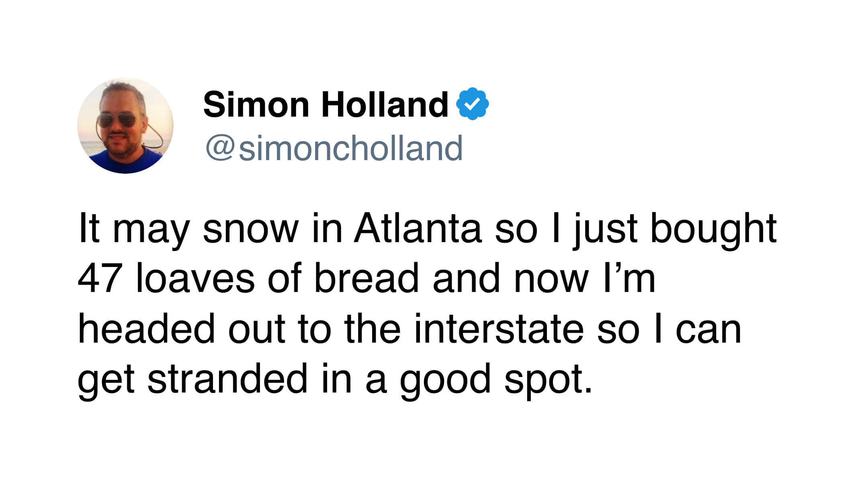Click the word "Holland" in the display name
Viewport: 868px width, 481px height.
[385, 105]
